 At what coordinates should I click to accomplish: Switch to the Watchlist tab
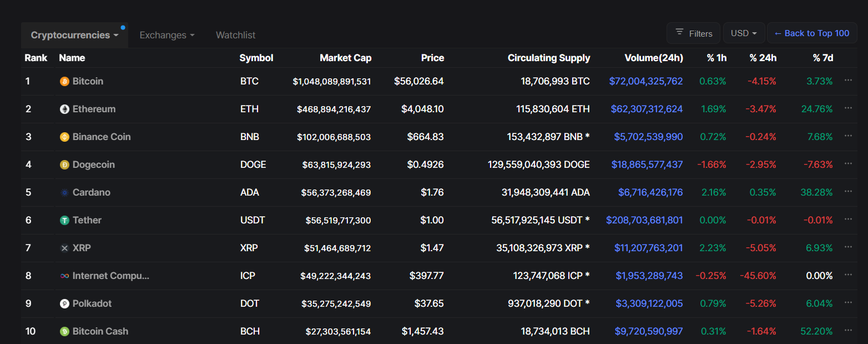pyautogui.click(x=235, y=35)
